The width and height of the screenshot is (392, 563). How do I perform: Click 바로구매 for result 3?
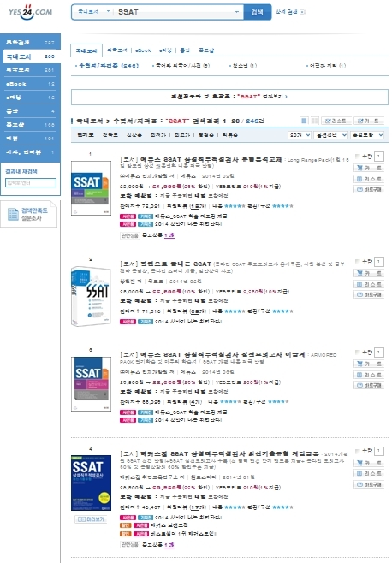pos(369,385)
